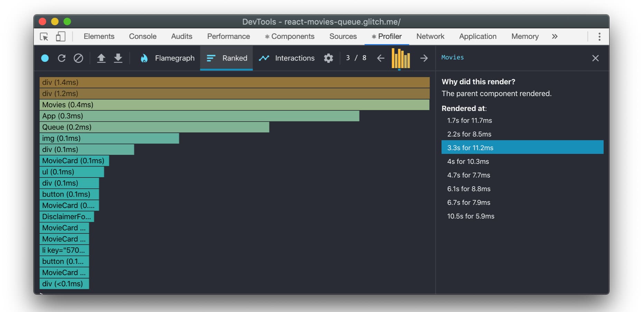The image size is (644, 312).
Task: Select the inspect element picker icon
Action: (44, 37)
